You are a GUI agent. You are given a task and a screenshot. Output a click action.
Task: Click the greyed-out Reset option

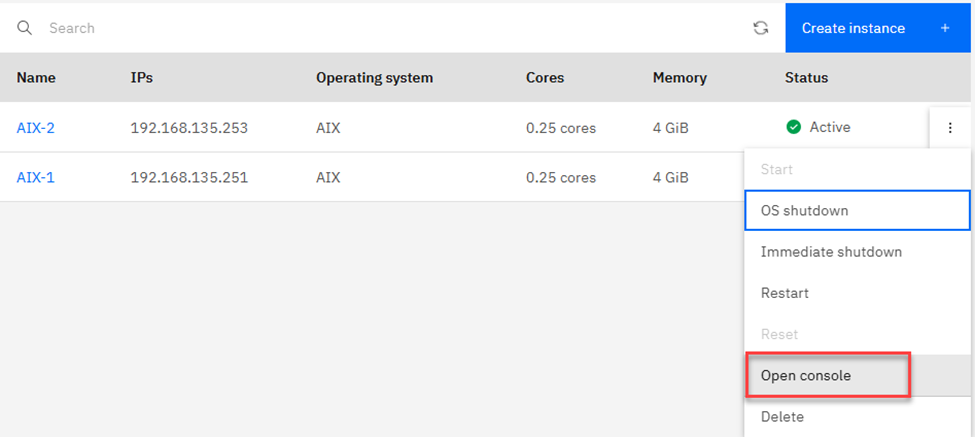click(857, 334)
